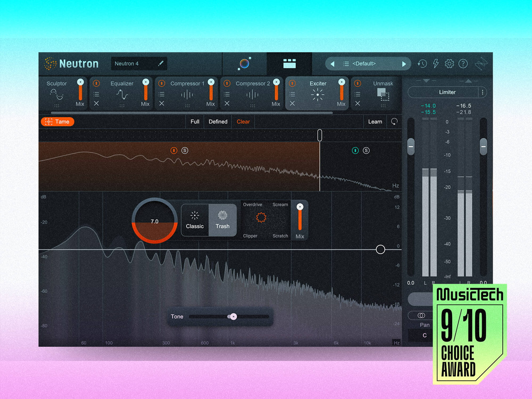Viewport: 532px width, 399px height.
Task: Open the Exciter preset list
Action: pyautogui.click(x=292, y=94)
